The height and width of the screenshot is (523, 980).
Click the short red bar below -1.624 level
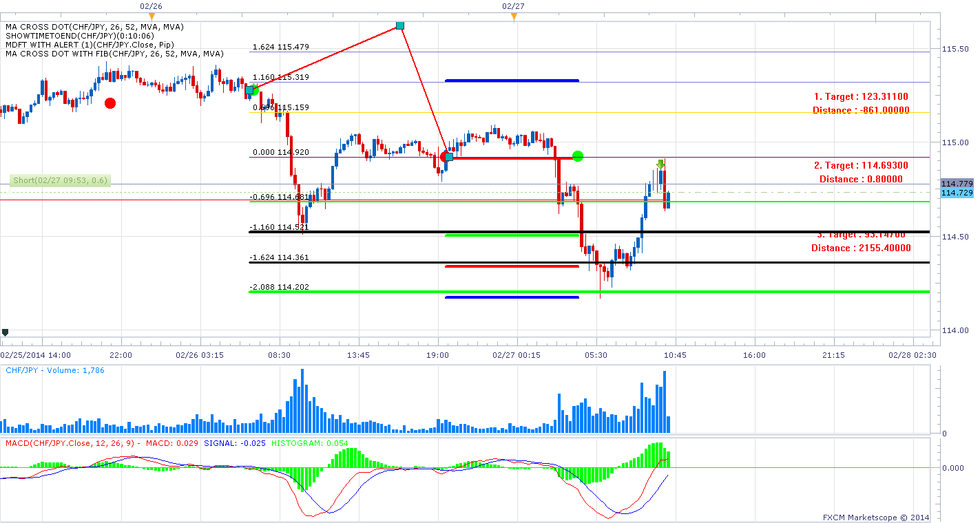(x=512, y=266)
